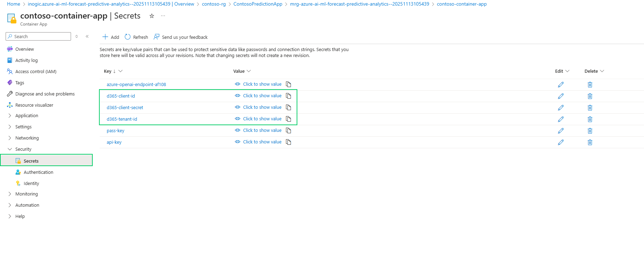644x263 pixels.
Task: Sort secrets by the Key column header
Action: pyautogui.click(x=108, y=71)
